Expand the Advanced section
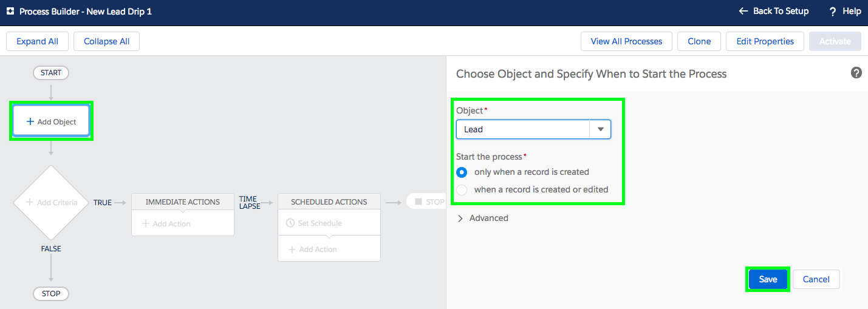The width and height of the screenshot is (868, 309). tap(460, 218)
